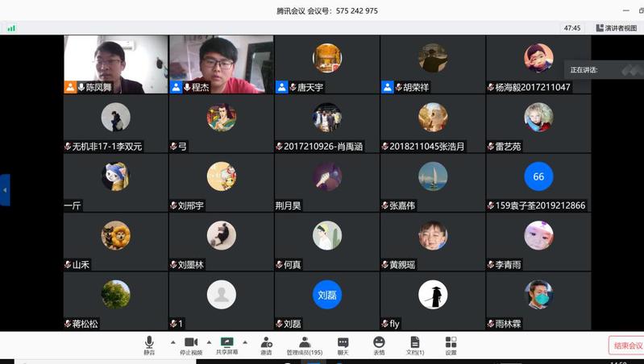Screen dimensions: 644x364
Task: Check the green network signal icon
Action: coord(11,27)
